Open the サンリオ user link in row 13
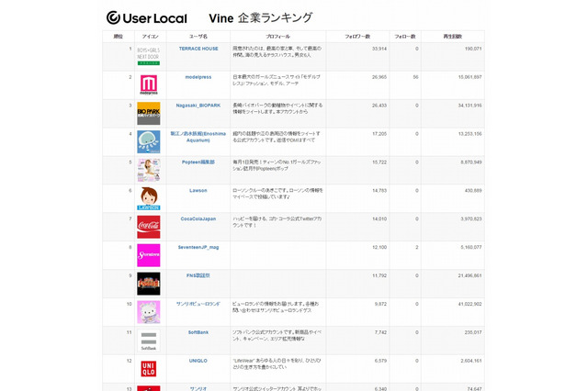Image resolution: width=588 pixels, height=391 pixels. [x=198, y=389]
